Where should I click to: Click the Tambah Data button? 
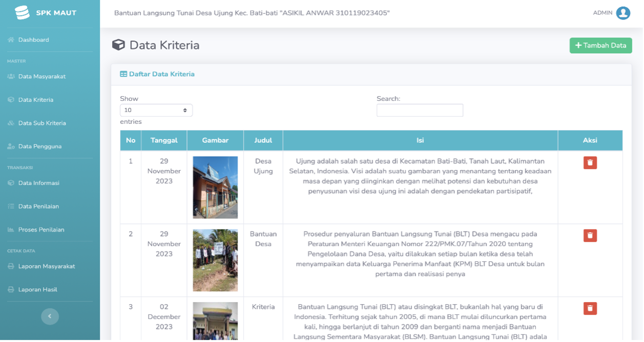601,45
